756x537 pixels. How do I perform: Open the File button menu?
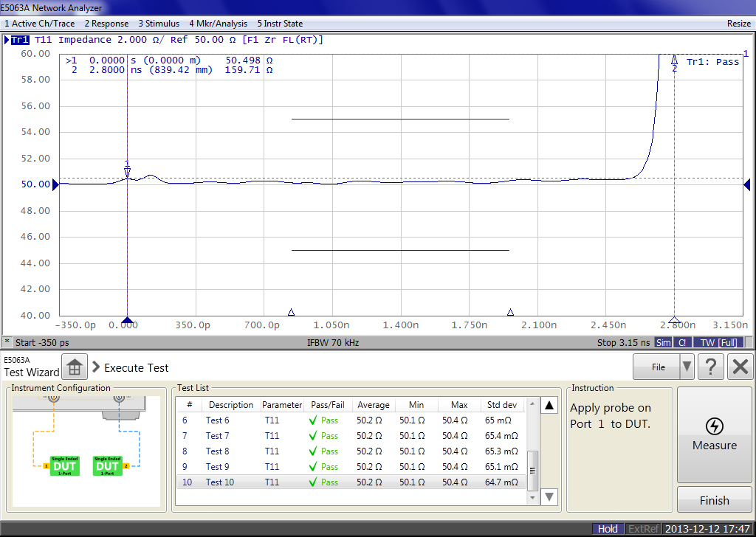coord(657,367)
